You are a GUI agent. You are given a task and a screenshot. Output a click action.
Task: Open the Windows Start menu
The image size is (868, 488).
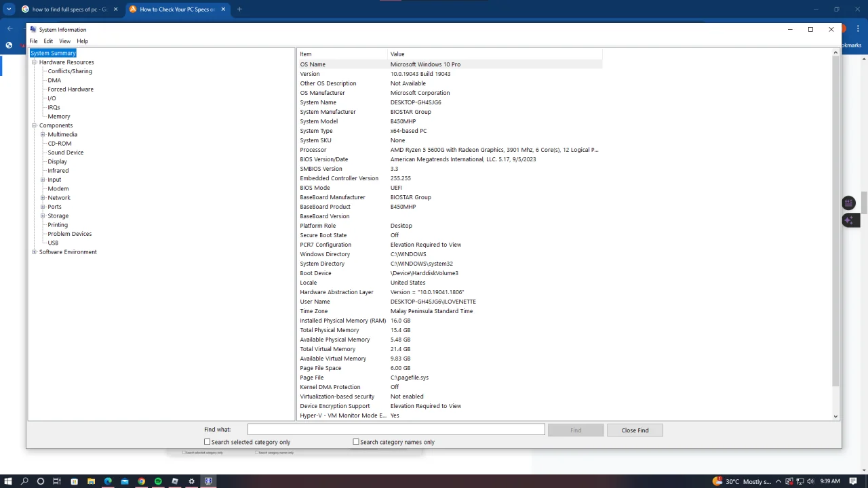8,481
